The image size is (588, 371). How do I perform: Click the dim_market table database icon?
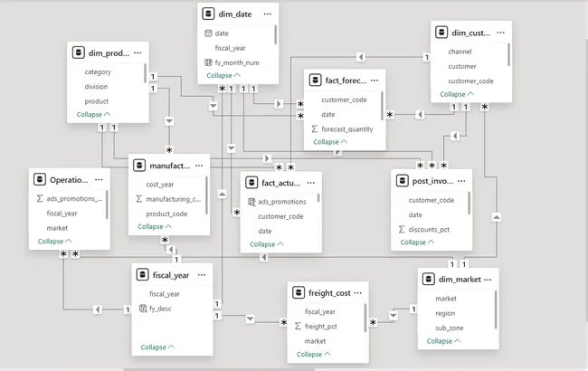coord(428,279)
